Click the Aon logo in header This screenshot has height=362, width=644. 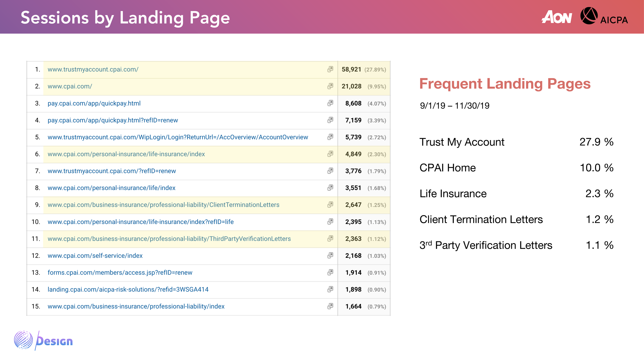(557, 17)
